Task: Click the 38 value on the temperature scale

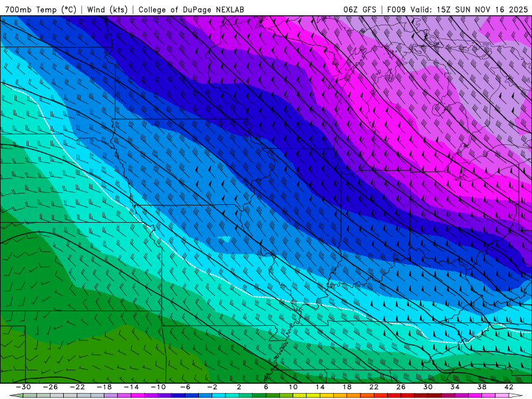Action: click(481, 387)
